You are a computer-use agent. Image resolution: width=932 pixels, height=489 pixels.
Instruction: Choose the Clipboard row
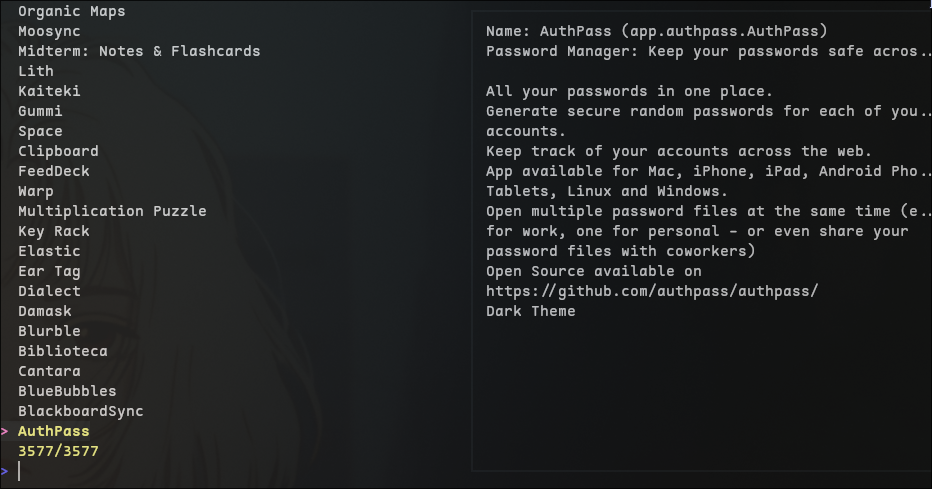tap(58, 151)
